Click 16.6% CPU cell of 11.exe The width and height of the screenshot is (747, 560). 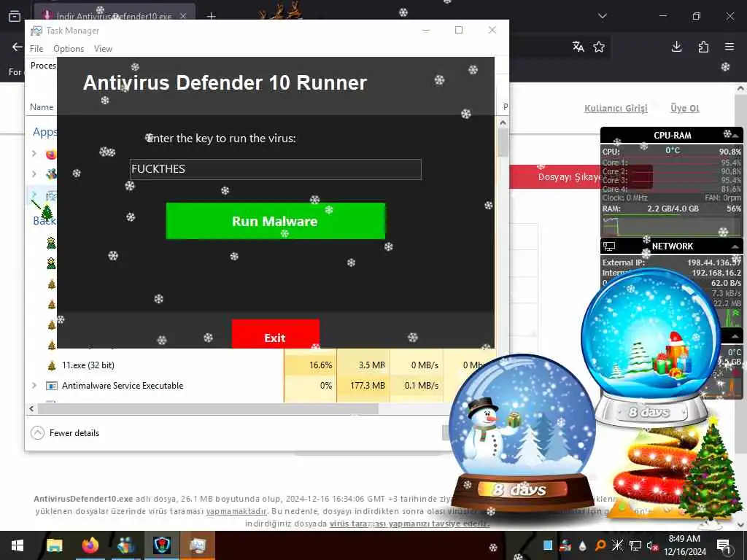[x=310, y=365]
